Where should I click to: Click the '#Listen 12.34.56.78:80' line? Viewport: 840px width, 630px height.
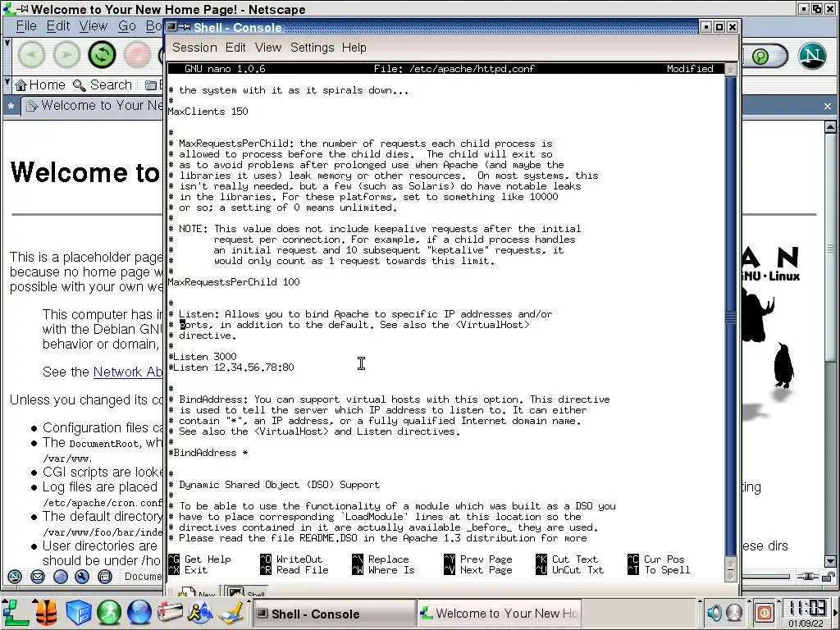(231, 367)
